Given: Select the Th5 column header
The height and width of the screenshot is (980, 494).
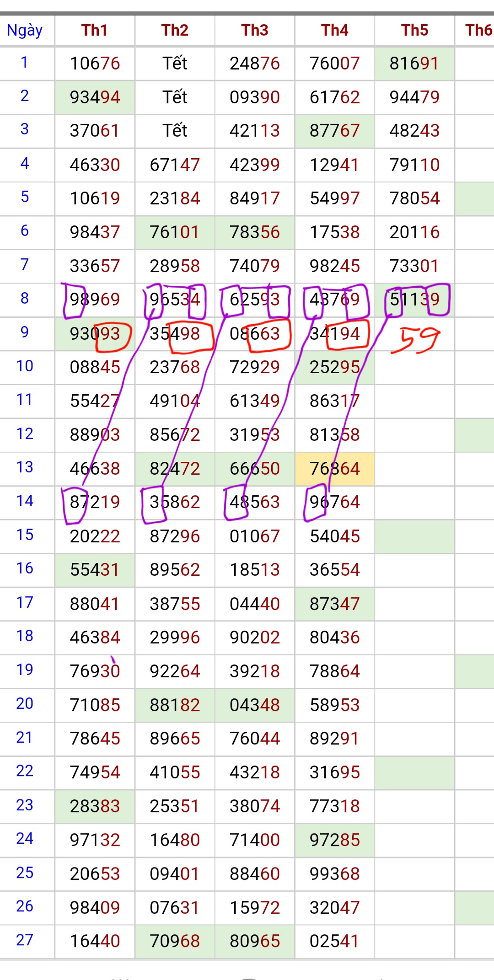Looking at the screenshot, I should (x=414, y=30).
